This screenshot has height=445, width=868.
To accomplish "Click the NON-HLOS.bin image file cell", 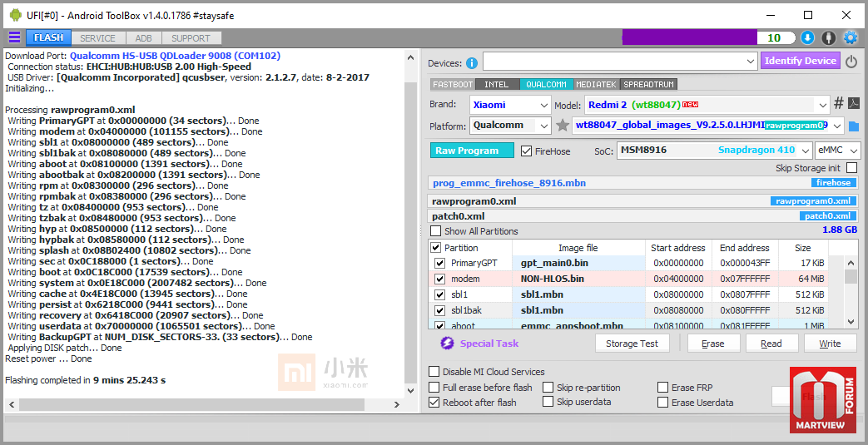I will pyautogui.click(x=579, y=279).
